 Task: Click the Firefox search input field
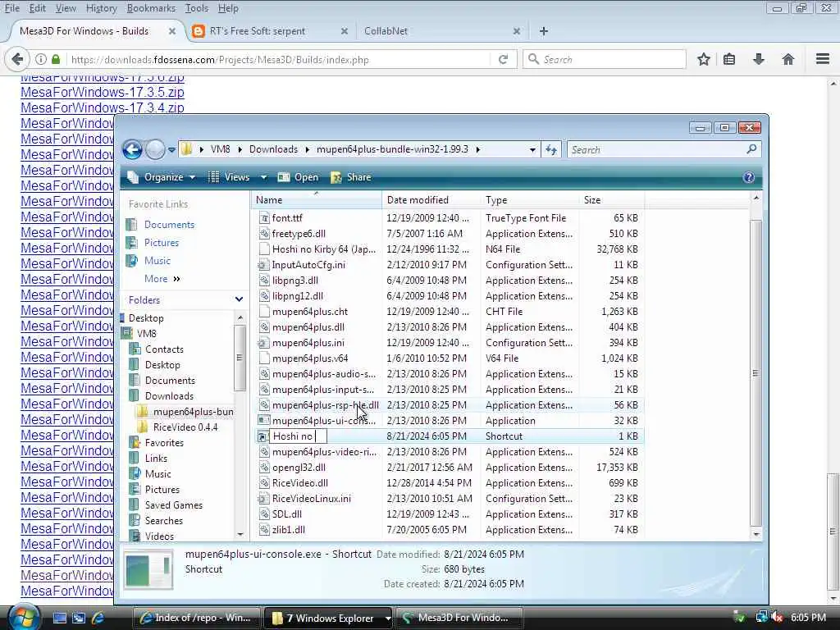(605, 59)
